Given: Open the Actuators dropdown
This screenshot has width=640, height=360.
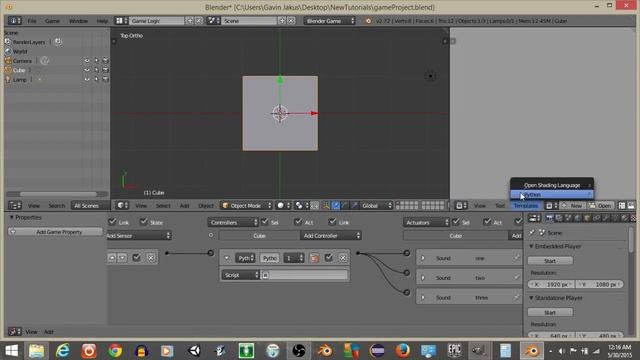Looking at the screenshot, I should (426, 222).
